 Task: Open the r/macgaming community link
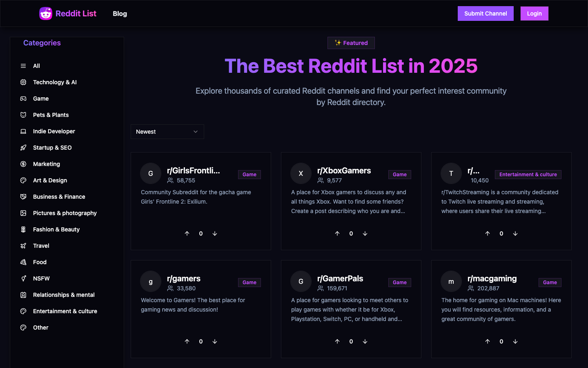pos(492,278)
